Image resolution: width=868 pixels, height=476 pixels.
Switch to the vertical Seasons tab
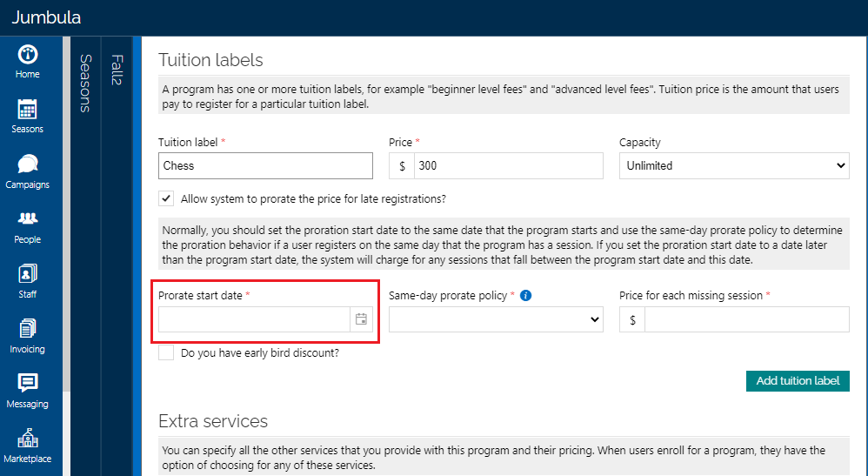(x=85, y=84)
